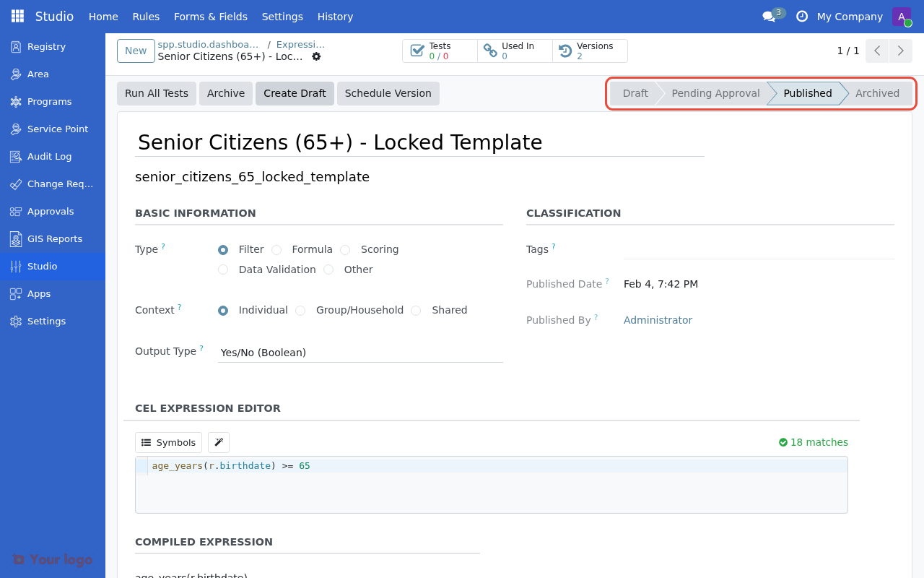Open the Symbols list dropdown

168,442
